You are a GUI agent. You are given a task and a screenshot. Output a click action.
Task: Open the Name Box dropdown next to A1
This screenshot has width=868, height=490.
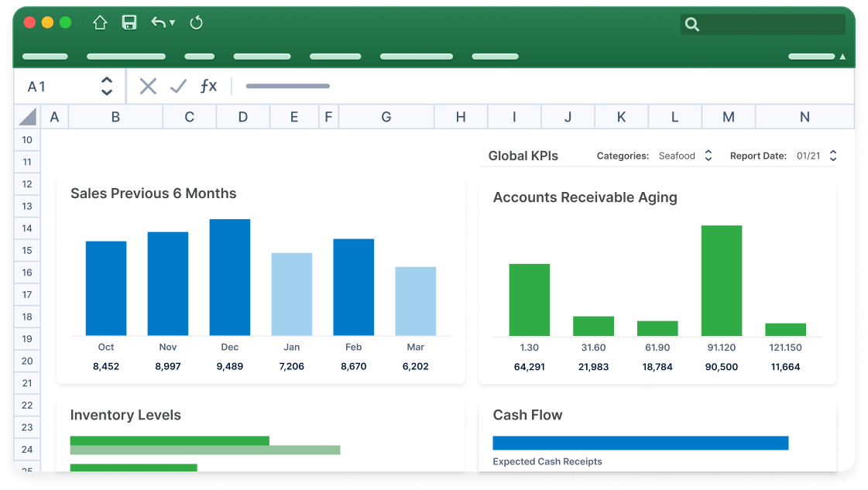106,86
